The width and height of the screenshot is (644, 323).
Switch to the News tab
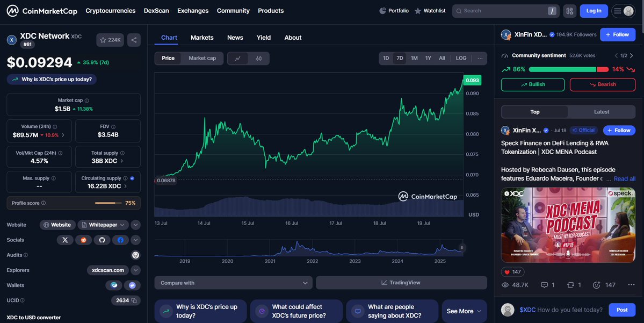235,38
